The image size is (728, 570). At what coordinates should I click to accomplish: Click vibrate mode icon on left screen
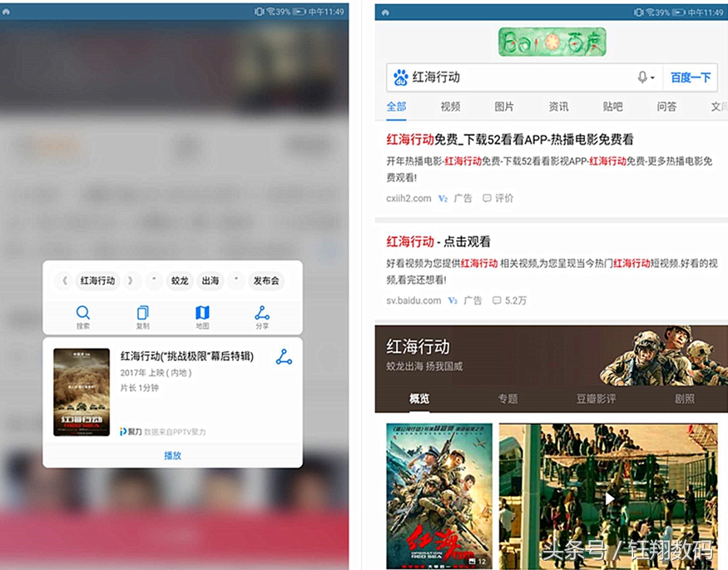click(259, 12)
